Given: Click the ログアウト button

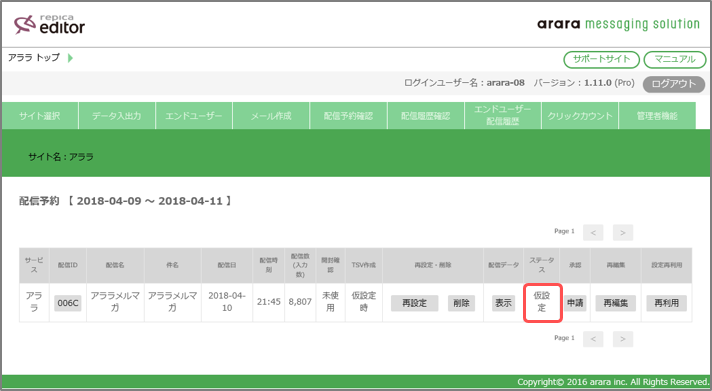Looking at the screenshot, I should pos(674,84).
